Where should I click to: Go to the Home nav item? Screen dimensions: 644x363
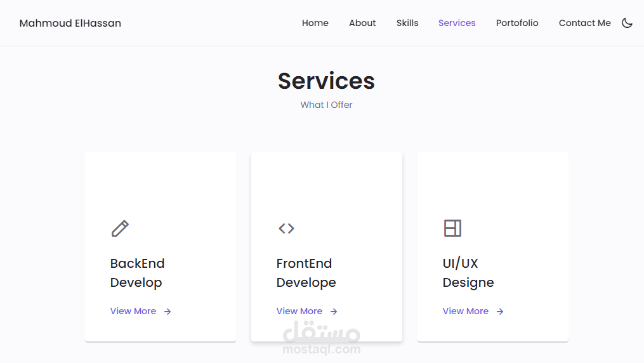point(315,23)
